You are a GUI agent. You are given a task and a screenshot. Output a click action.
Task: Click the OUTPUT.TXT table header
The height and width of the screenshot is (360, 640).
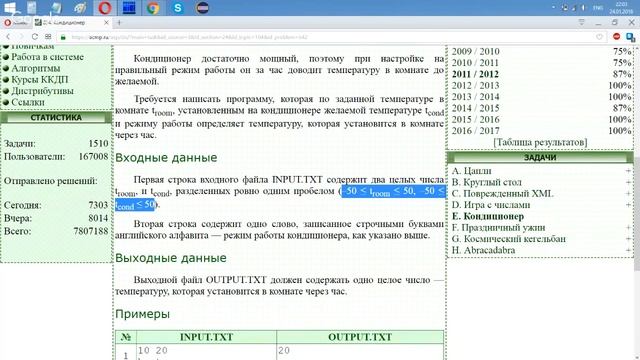[360, 337]
